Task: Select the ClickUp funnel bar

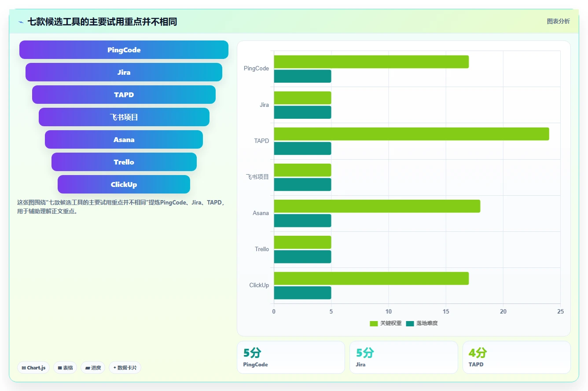Action: click(x=124, y=184)
